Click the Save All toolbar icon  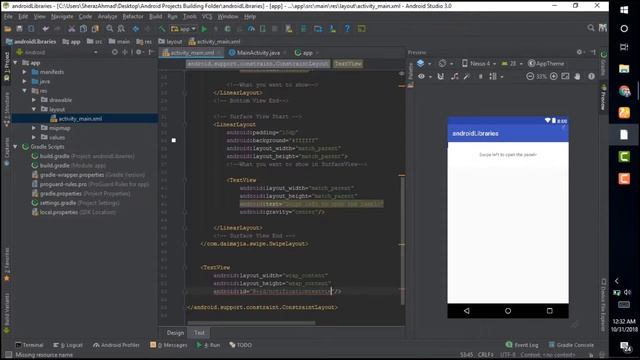[19, 29]
